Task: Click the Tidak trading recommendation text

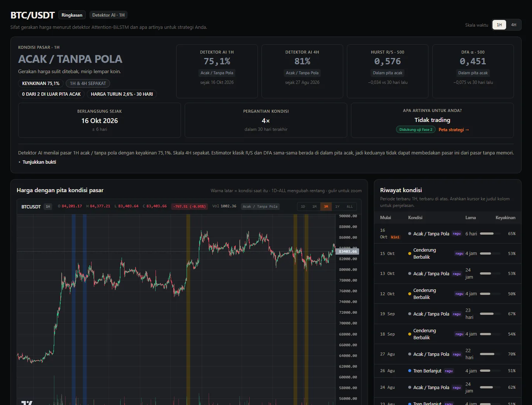Action: [432, 120]
